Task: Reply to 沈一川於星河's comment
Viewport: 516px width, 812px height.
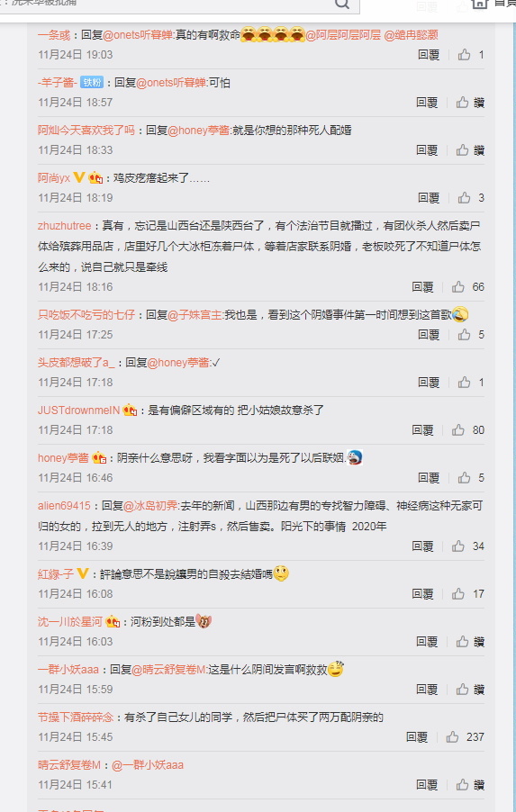Action: click(x=427, y=641)
